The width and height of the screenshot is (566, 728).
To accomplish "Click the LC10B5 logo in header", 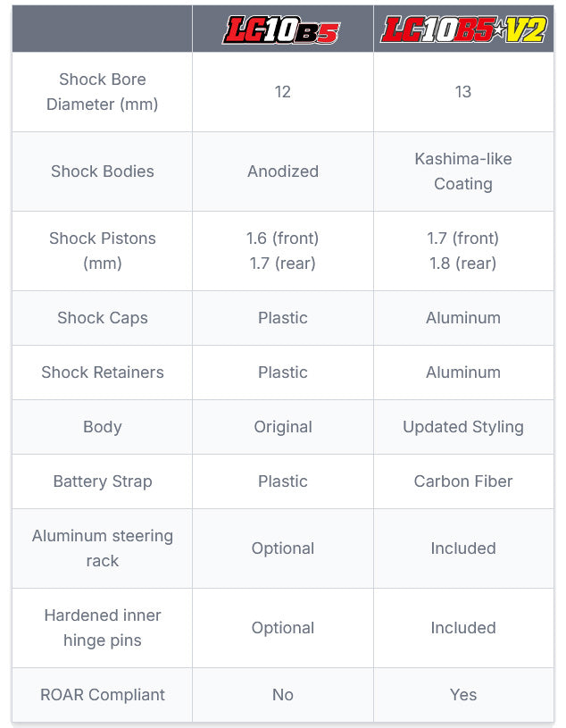I will [281, 29].
